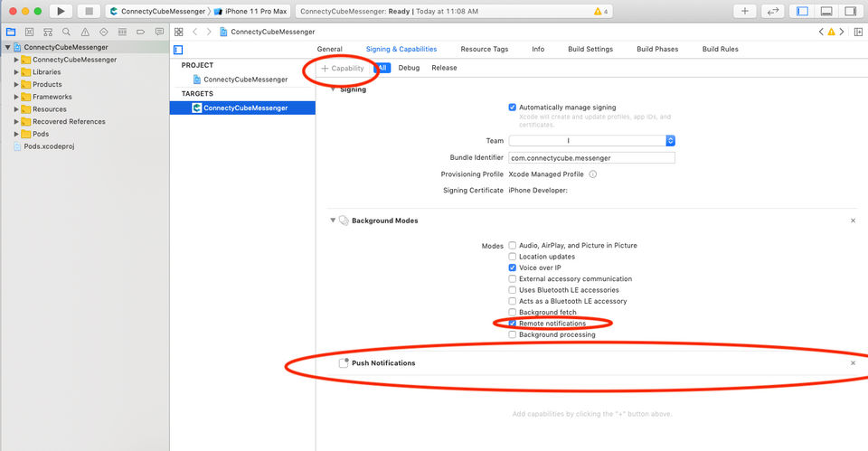This screenshot has width=868, height=451.
Task: Expand the Pods folder
Action: point(16,134)
